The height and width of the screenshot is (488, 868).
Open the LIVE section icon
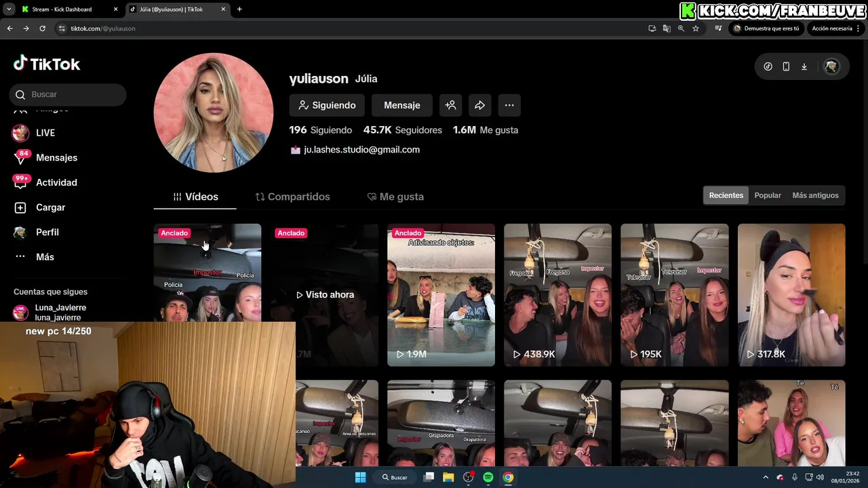click(20, 133)
